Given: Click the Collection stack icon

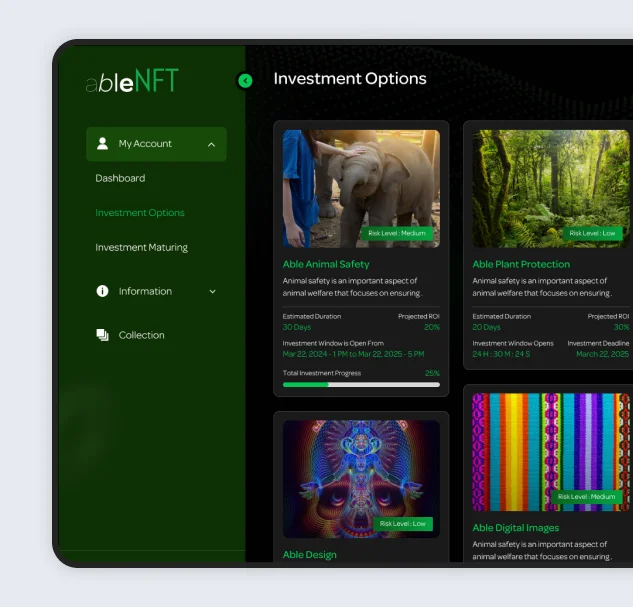Looking at the screenshot, I should [102, 335].
